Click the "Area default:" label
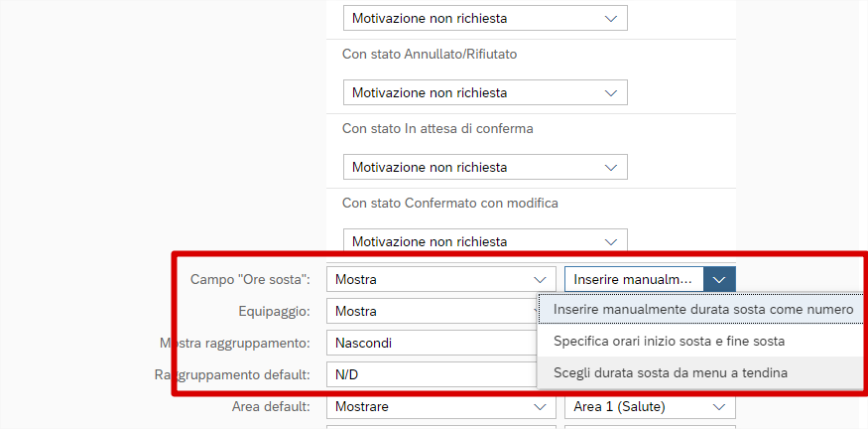The height and width of the screenshot is (429, 868). click(x=271, y=406)
